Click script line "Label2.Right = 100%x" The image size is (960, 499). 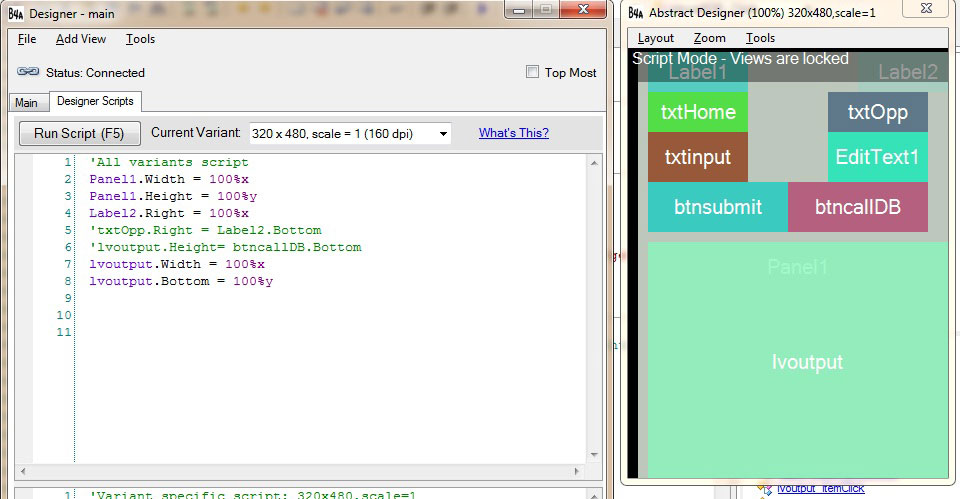tap(169, 214)
